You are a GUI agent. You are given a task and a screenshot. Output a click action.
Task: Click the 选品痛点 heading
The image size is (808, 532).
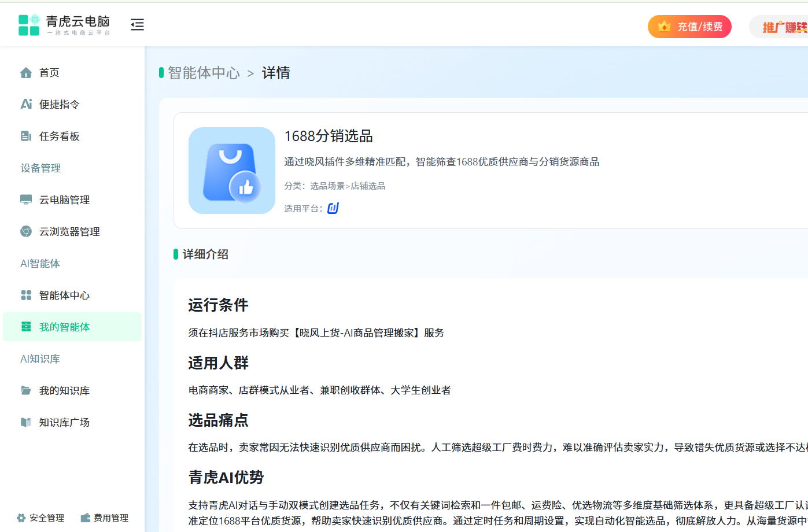(218, 420)
